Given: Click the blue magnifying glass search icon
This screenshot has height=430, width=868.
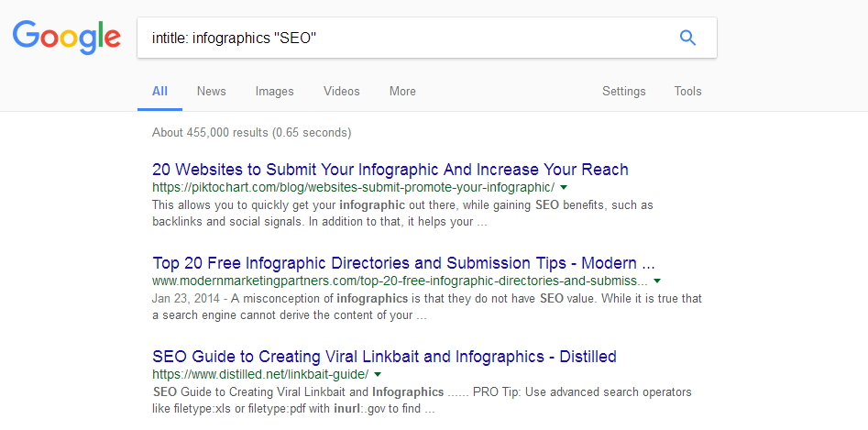Looking at the screenshot, I should tap(687, 38).
